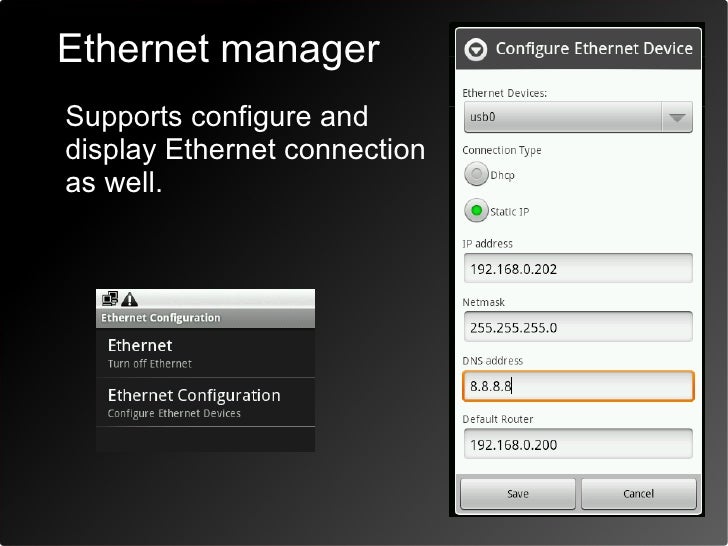Click the Ethernet network status bar icon

110,299
